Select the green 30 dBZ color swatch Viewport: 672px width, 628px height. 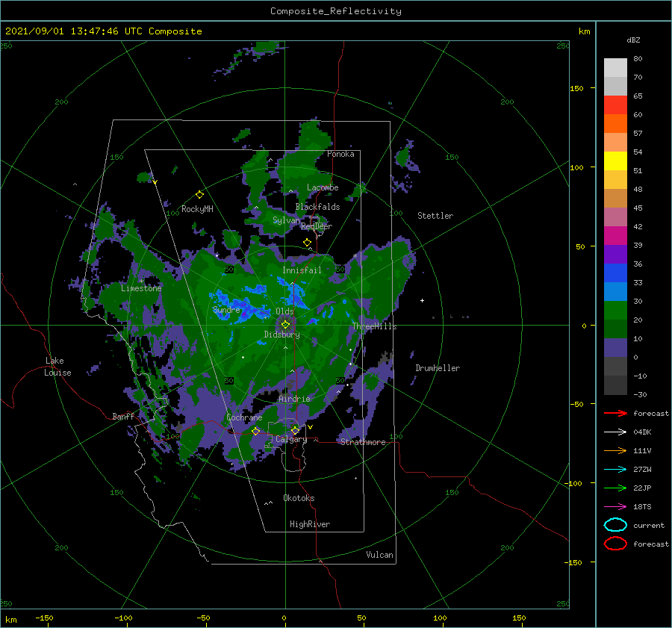pyautogui.click(x=615, y=310)
